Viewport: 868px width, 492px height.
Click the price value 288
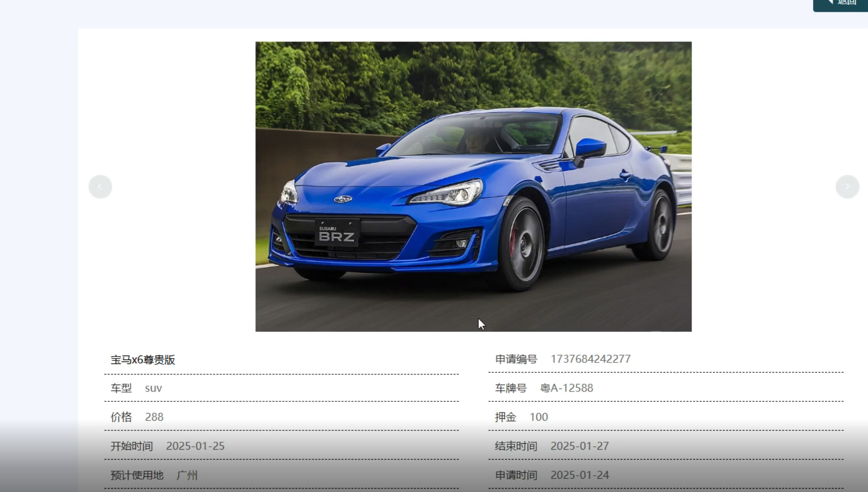[154, 417]
